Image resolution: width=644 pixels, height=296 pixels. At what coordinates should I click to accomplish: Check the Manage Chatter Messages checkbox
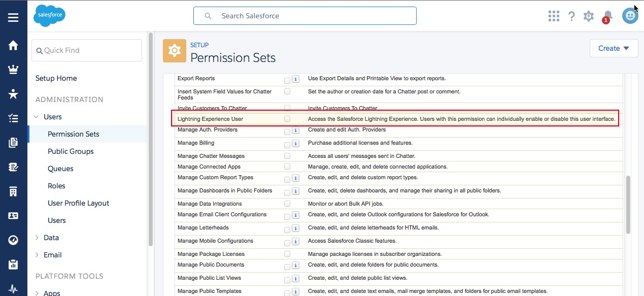click(x=287, y=156)
